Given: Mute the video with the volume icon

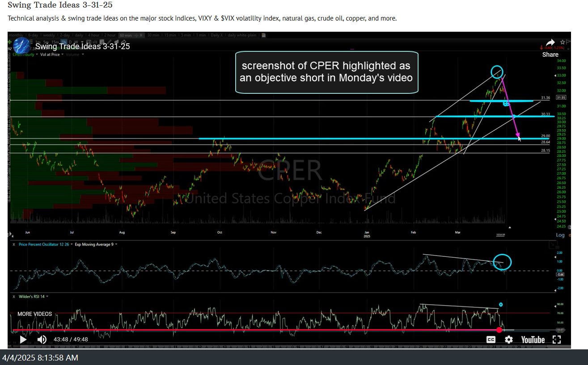Looking at the screenshot, I should (x=42, y=340).
